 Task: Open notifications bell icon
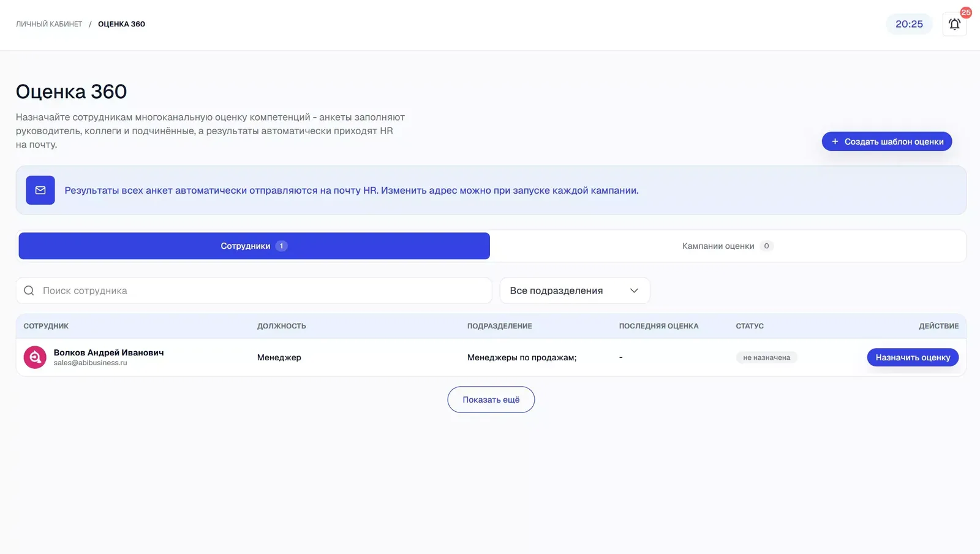(x=954, y=24)
